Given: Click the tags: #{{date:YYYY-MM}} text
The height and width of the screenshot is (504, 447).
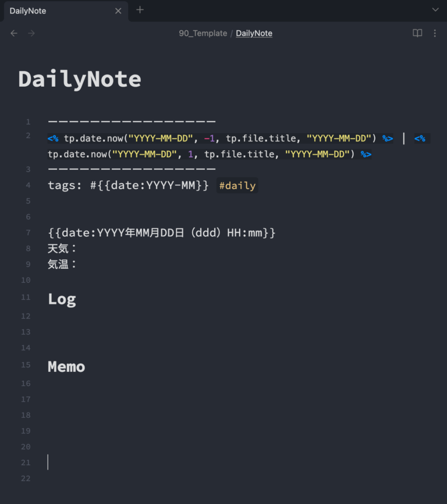Looking at the screenshot, I should 127,186.
